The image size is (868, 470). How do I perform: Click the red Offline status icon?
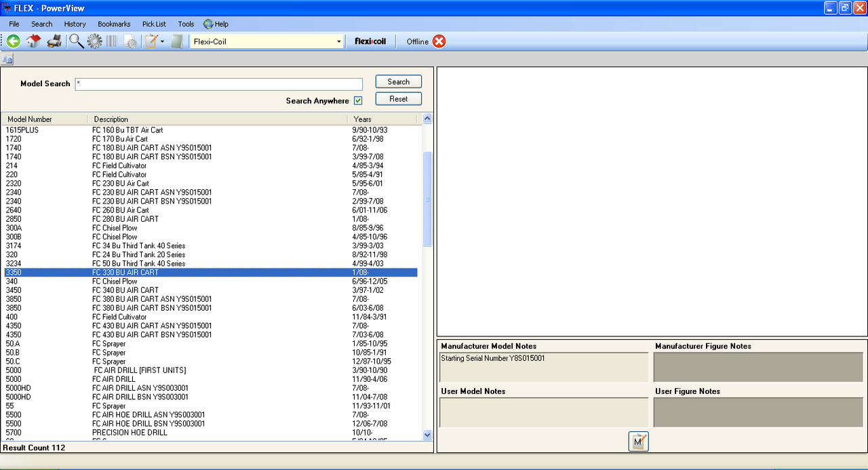pos(439,41)
